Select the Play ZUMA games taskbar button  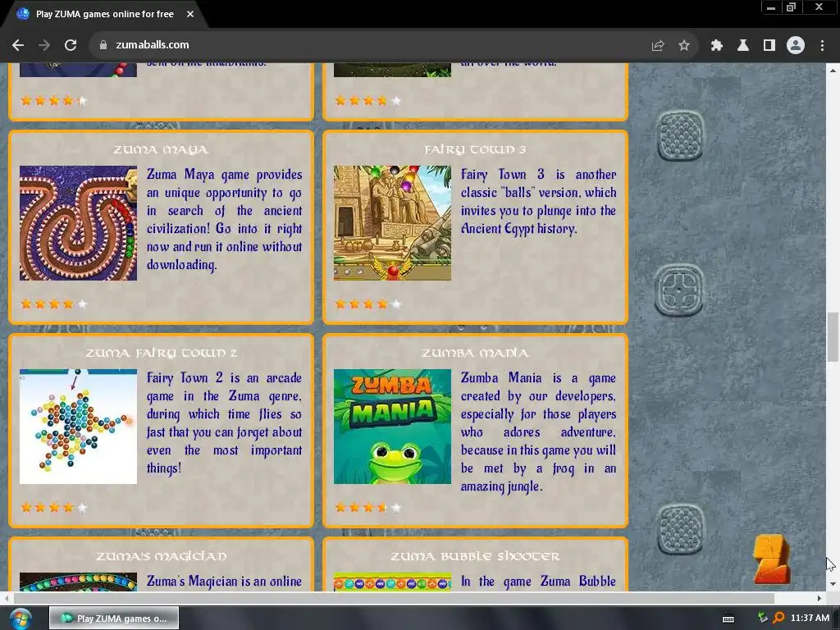(114, 619)
